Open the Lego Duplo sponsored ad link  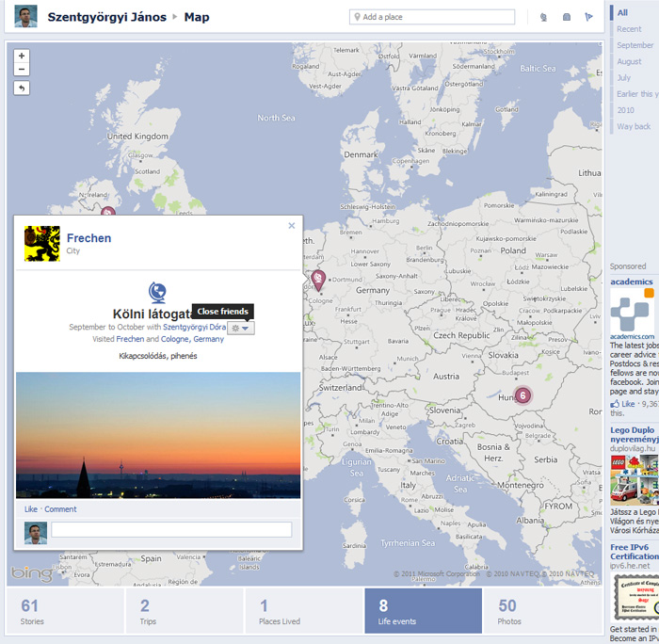point(635,435)
